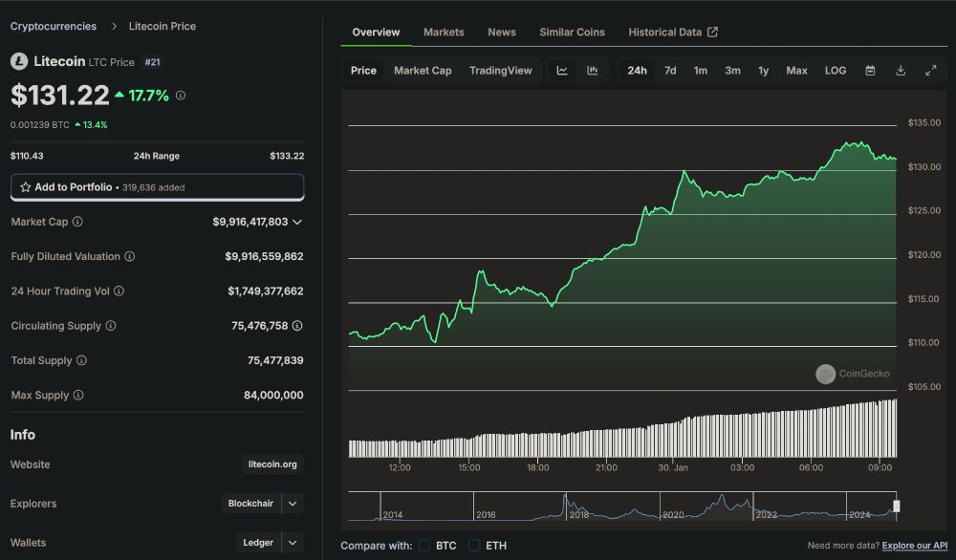
Task: Select Market Cap chart mode
Action: point(423,71)
